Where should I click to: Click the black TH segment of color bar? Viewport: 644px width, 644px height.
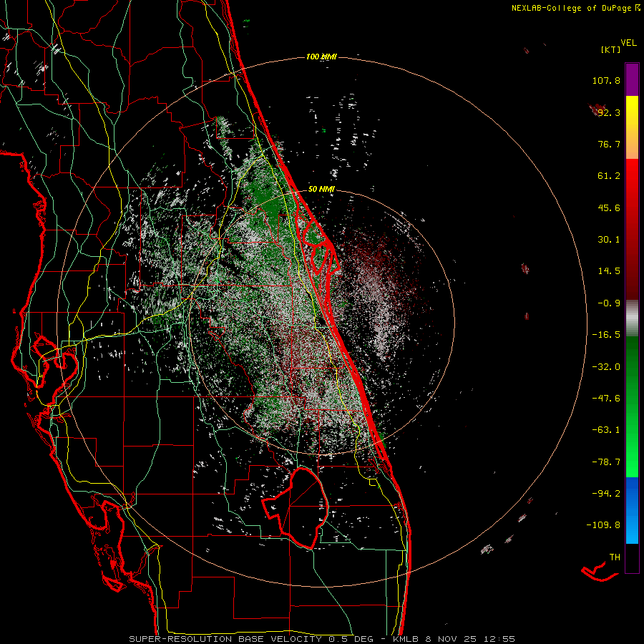pyautogui.click(x=632, y=557)
